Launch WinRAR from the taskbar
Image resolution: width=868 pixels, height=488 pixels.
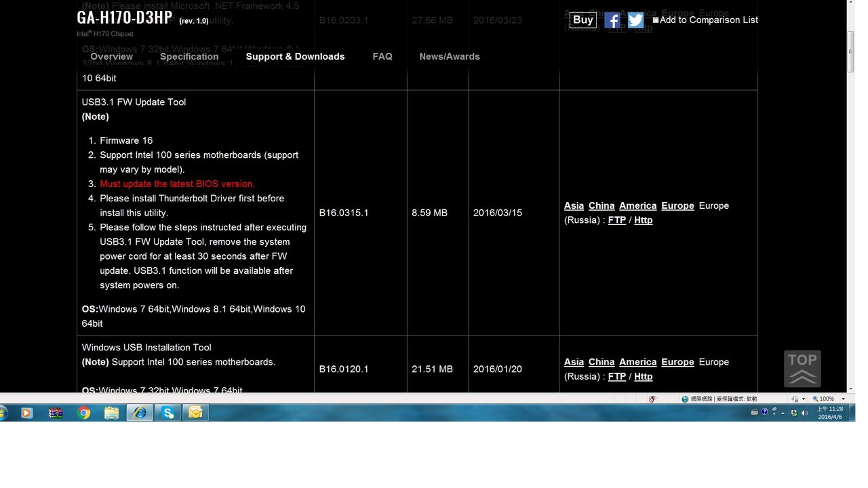point(56,412)
